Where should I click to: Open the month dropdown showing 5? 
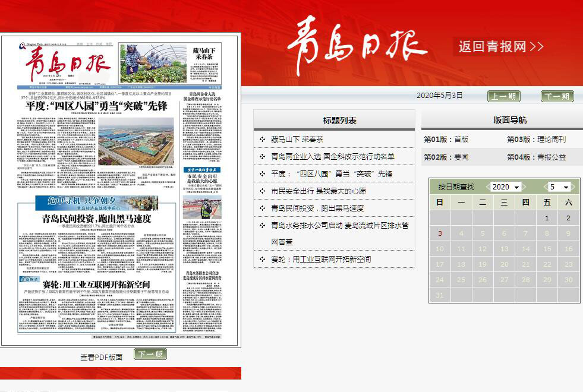(559, 187)
